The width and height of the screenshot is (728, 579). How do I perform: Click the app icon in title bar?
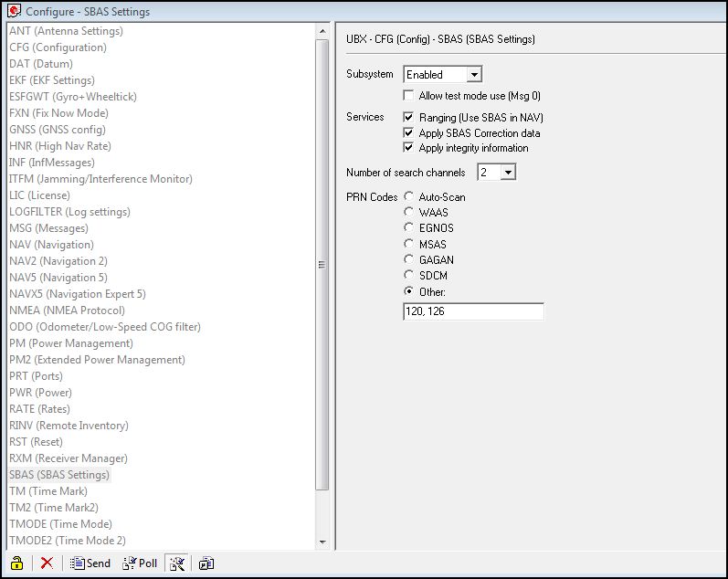coord(14,12)
